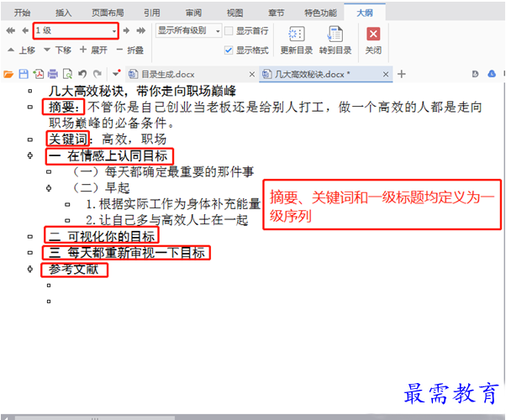This screenshot has width=506, height=420.
Task: Click 下移 to move item down
Action: click(x=57, y=50)
